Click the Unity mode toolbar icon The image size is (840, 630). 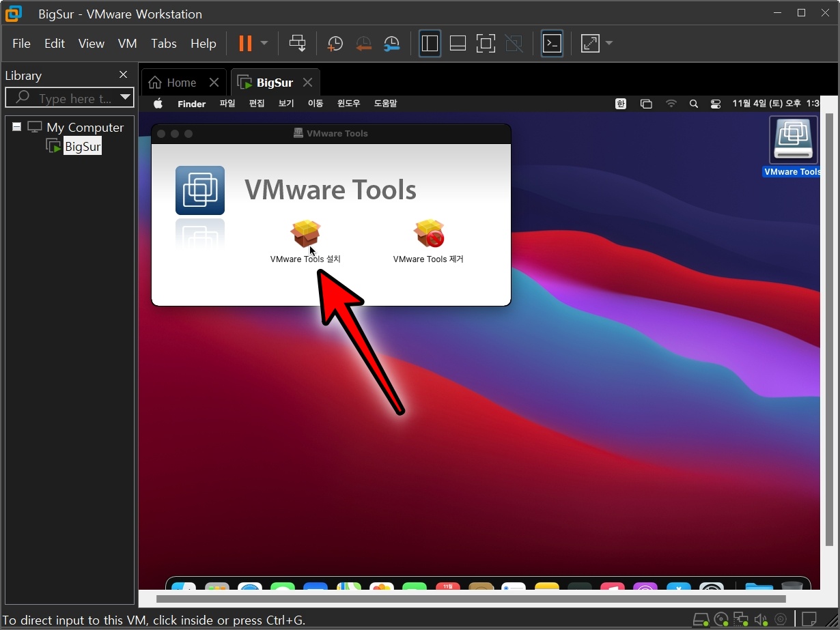click(x=514, y=43)
